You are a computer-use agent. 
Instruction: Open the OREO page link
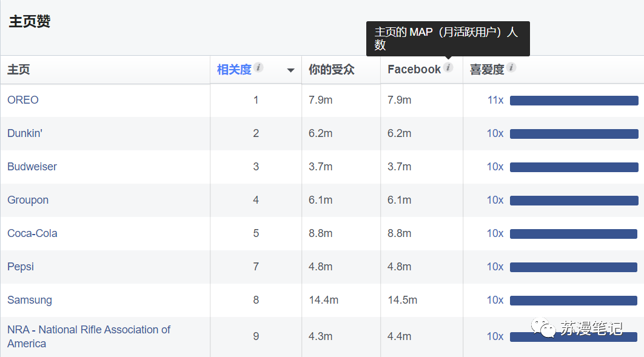(x=23, y=100)
